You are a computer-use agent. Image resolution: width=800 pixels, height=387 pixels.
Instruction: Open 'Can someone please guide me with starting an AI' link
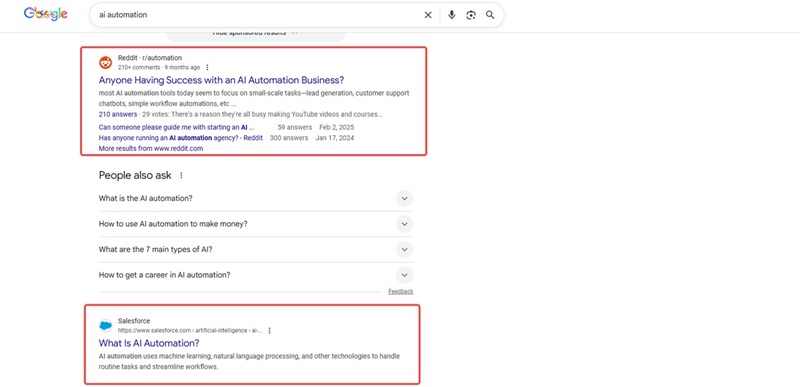[176, 127]
